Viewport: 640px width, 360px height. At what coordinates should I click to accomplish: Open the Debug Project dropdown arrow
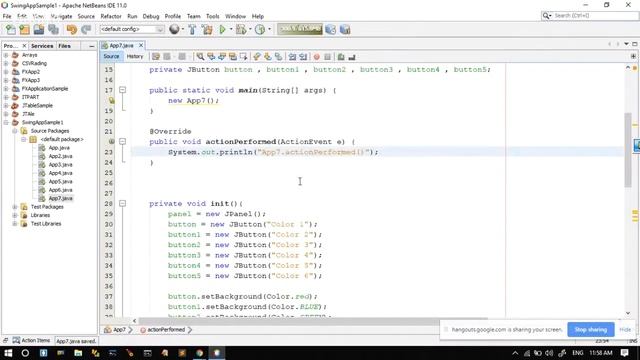(250, 29)
